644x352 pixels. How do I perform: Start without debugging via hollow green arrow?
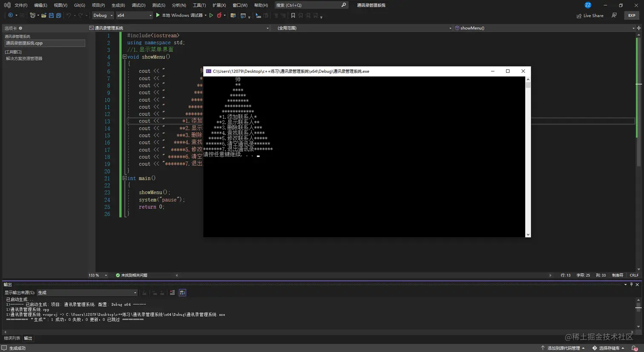[211, 15]
